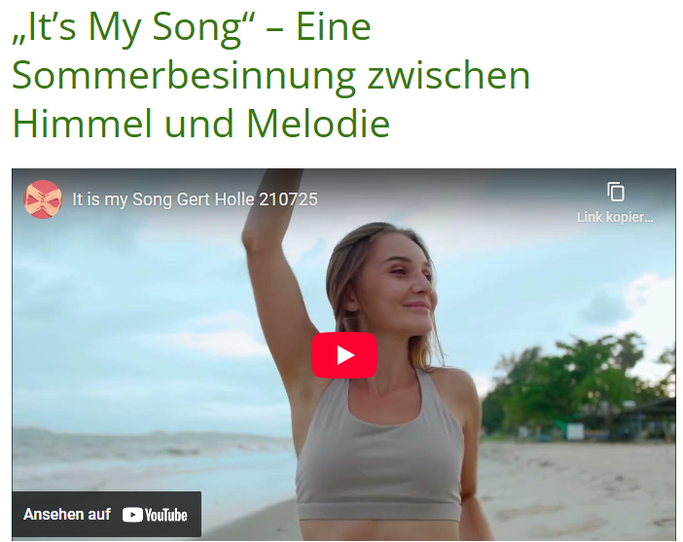Click the cloudy sky area of the video
The width and height of the screenshot is (683, 542).
[x=131, y=305]
